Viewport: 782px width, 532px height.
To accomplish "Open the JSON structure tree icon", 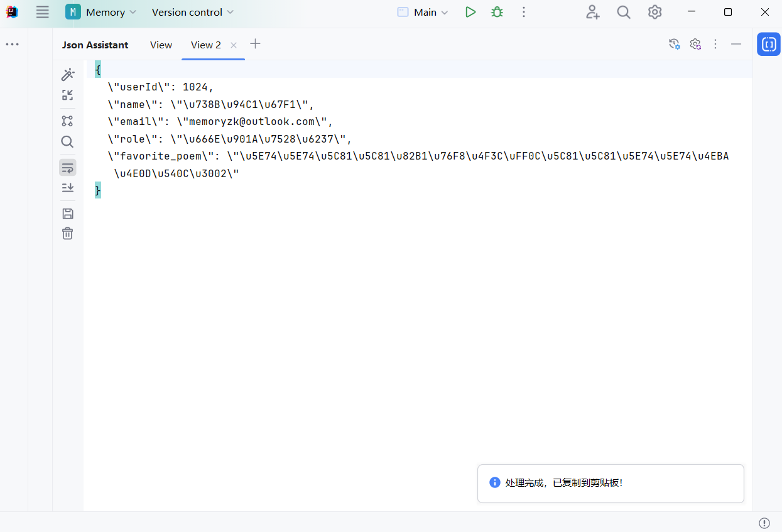I will [67, 121].
